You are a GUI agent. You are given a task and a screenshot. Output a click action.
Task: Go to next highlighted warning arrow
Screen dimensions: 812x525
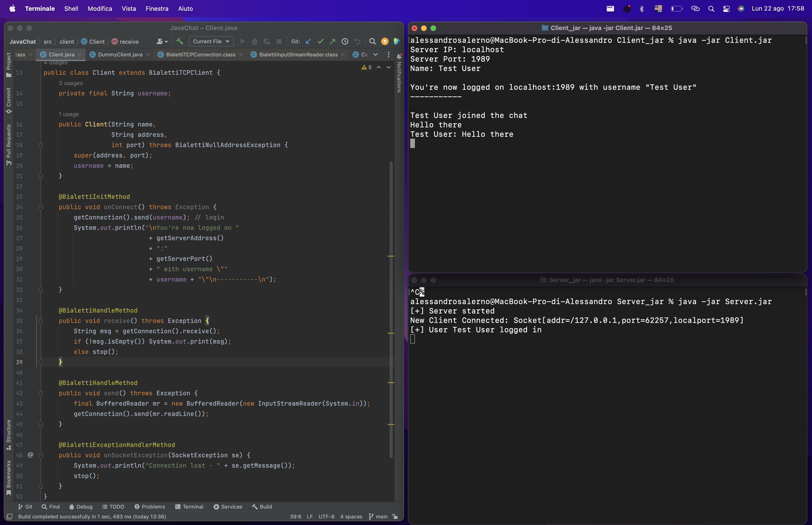click(x=388, y=67)
